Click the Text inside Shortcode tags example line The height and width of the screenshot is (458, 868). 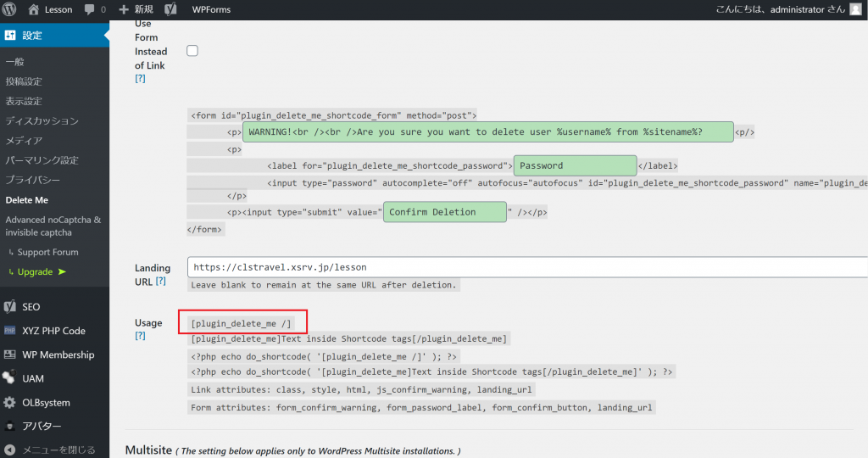coord(348,339)
